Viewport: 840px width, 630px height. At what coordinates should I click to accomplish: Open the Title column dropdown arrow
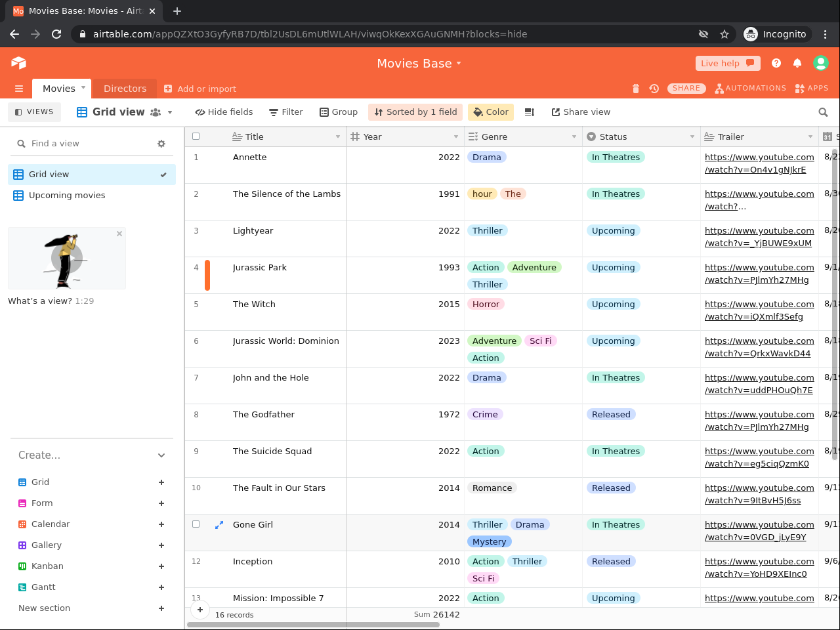338,137
